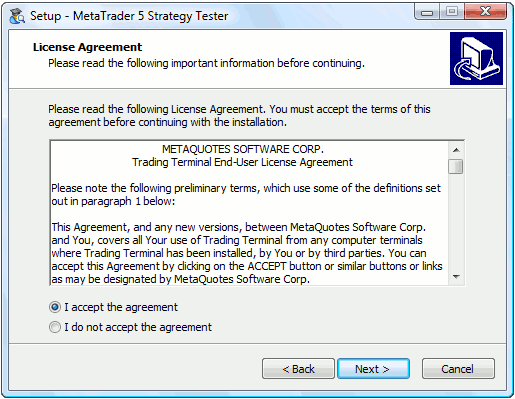Click the 'I accept the agreement' label text
The height and width of the screenshot is (399, 515).
coord(121,307)
